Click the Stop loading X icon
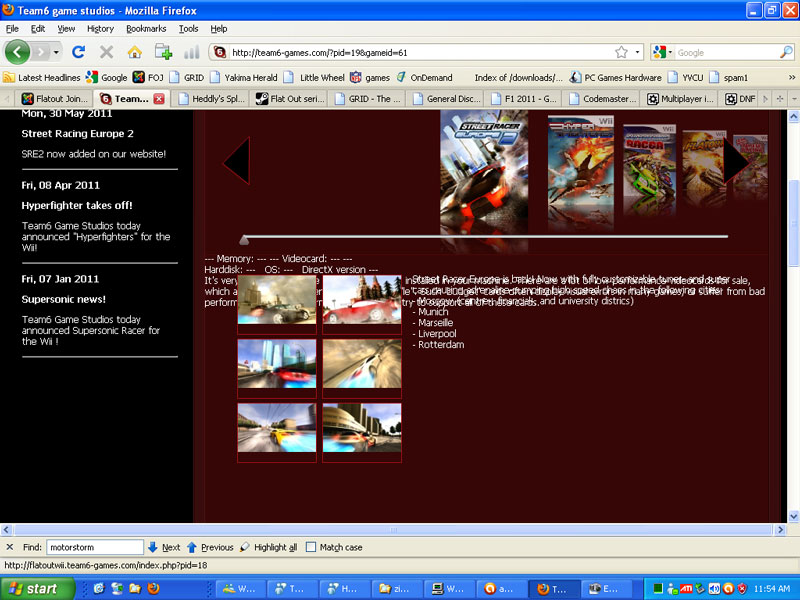This screenshot has width=800, height=600. click(x=106, y=52)
